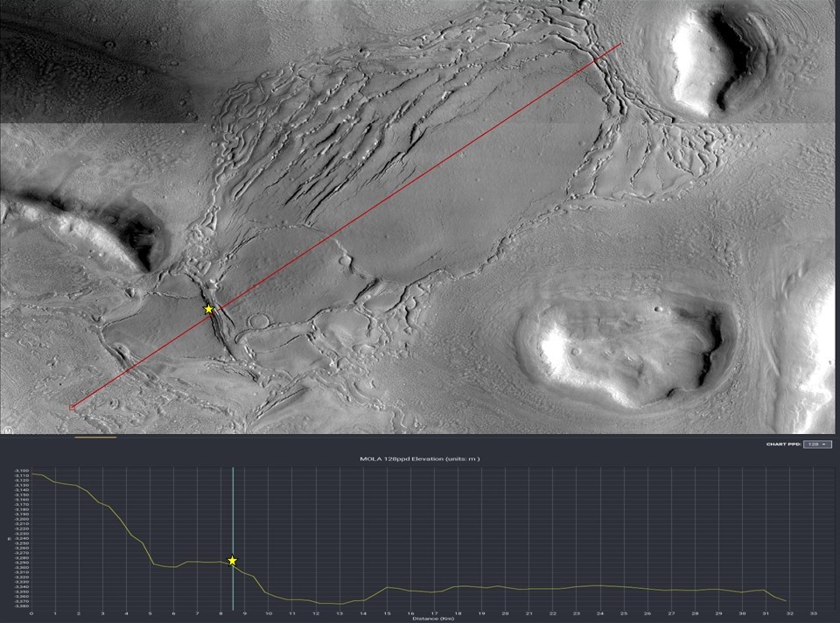Click the upper-right end of the red profile line

coord(621,44)
